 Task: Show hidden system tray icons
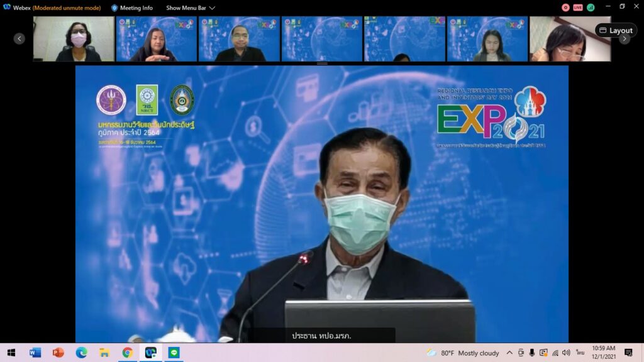click(x=509, y=353)
